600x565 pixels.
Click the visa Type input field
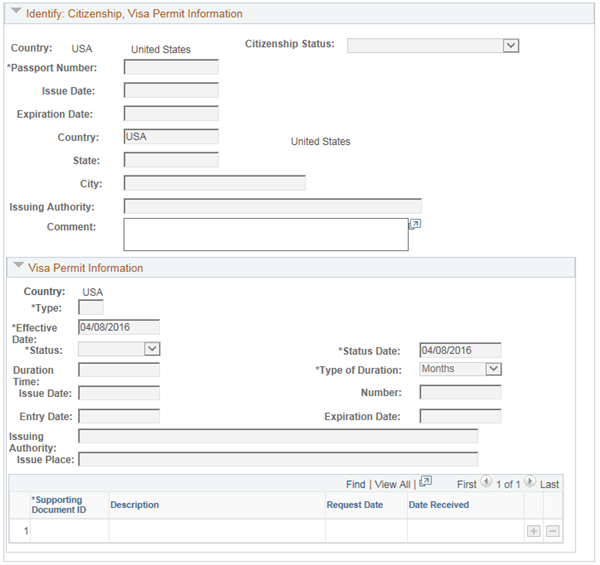(91, 307)
